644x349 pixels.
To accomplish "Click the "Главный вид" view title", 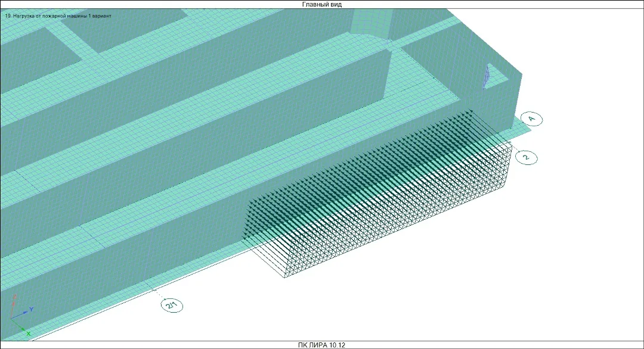I will pyautogui.click(x=321, y=5).
